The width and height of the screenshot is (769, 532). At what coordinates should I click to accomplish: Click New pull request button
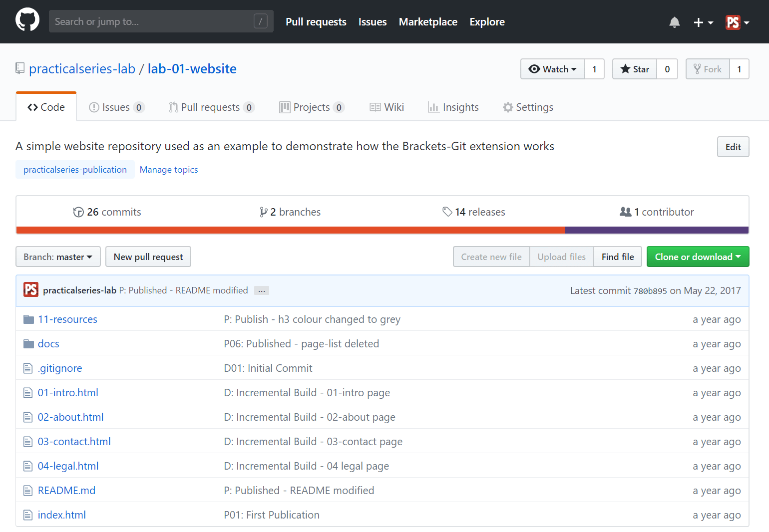pos(148,257)
